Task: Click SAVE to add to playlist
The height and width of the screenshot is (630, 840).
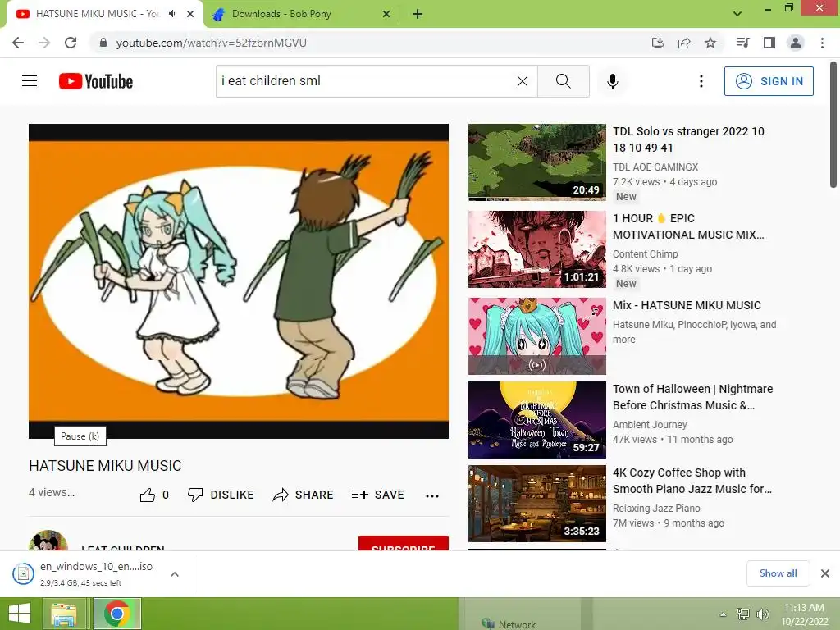Action: point(378,495)
